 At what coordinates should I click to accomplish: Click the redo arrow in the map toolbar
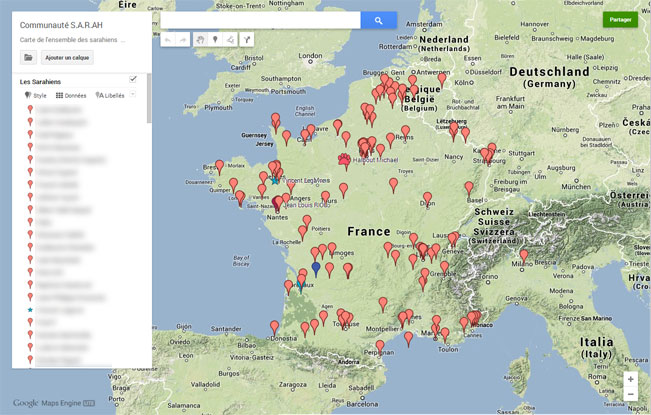[183, 39]
